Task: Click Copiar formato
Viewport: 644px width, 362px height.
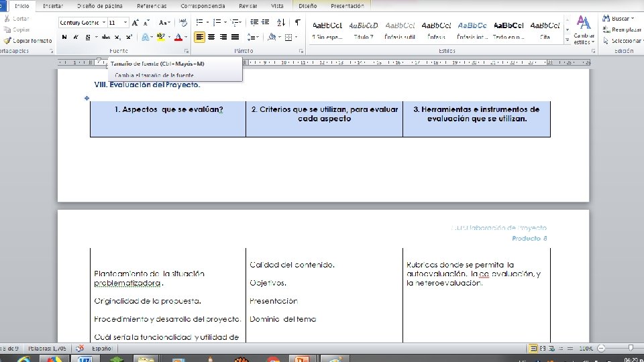Action: click(x=28, y=41)
